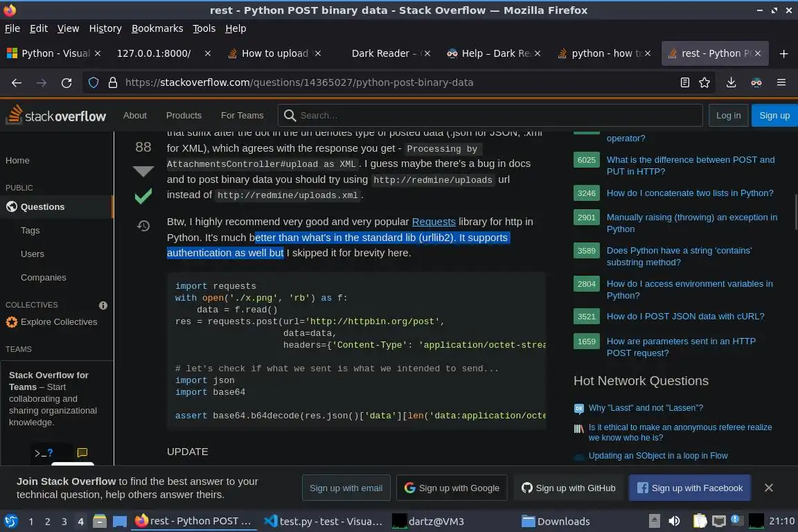The width and height of the screenshot is (798, 532).
Task: Open 'Why "Lasst" and not "Lassen"?' question
Action: 646,408
